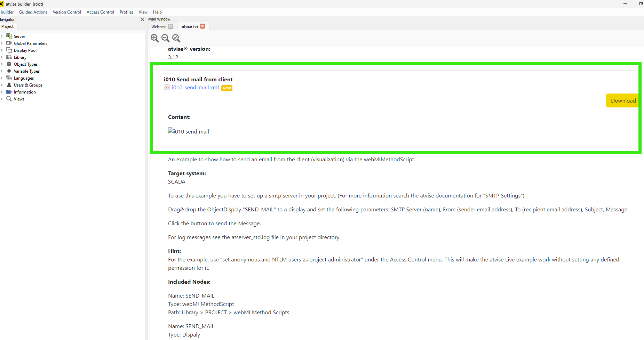Click the 'Target system:' heading
This screenshot has height=340, width=644.
[187, 173]
